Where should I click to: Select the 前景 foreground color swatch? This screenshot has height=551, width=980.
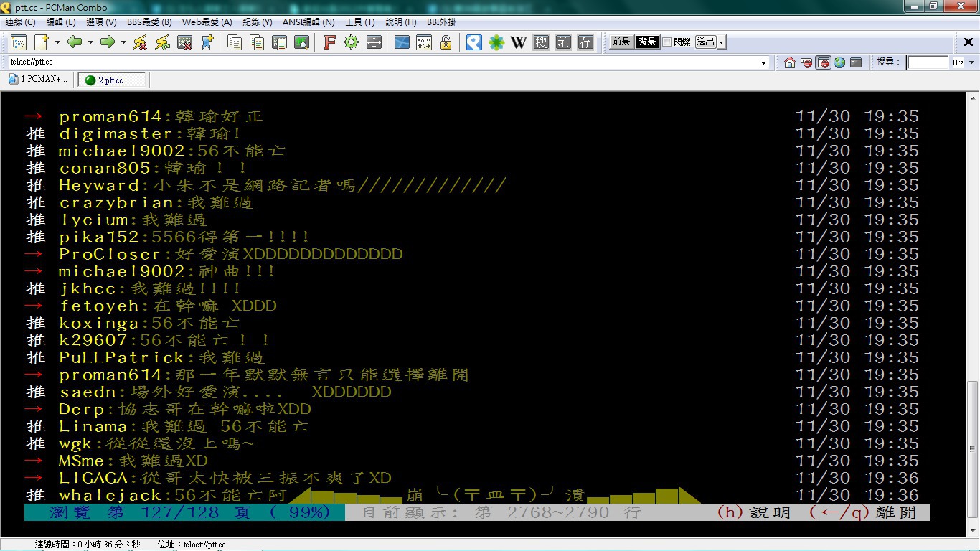pyautogui.click(x=621, y=42)
